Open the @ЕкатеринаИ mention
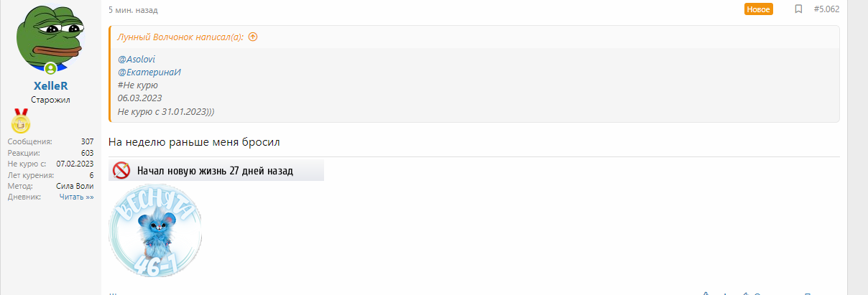This screenshot has width=868, height=295. coord(149,72)
